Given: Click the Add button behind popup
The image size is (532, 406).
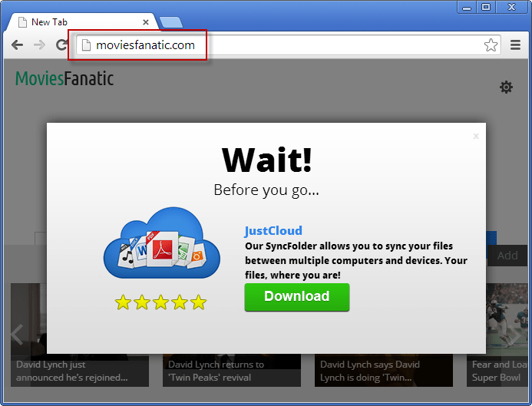Looking at the screenshot, I should click(x=507, y=256).
